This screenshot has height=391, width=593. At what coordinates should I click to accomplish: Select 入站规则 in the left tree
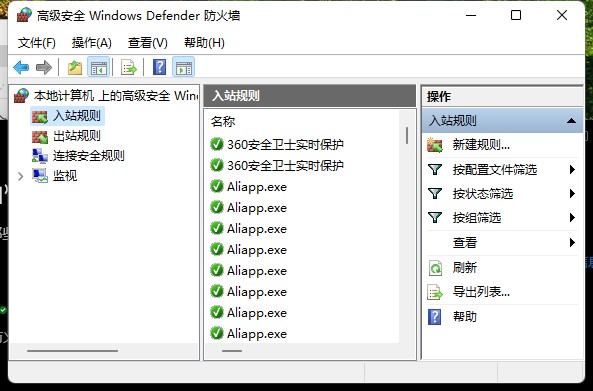coord(77,116)
